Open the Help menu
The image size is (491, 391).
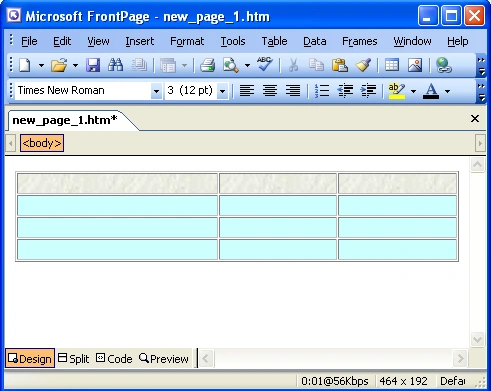pos(458,41)
